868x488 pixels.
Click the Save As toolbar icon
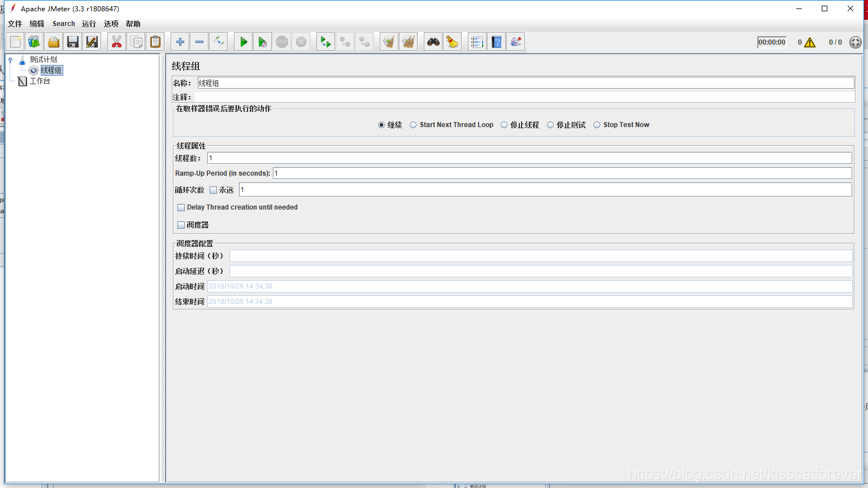92,42
